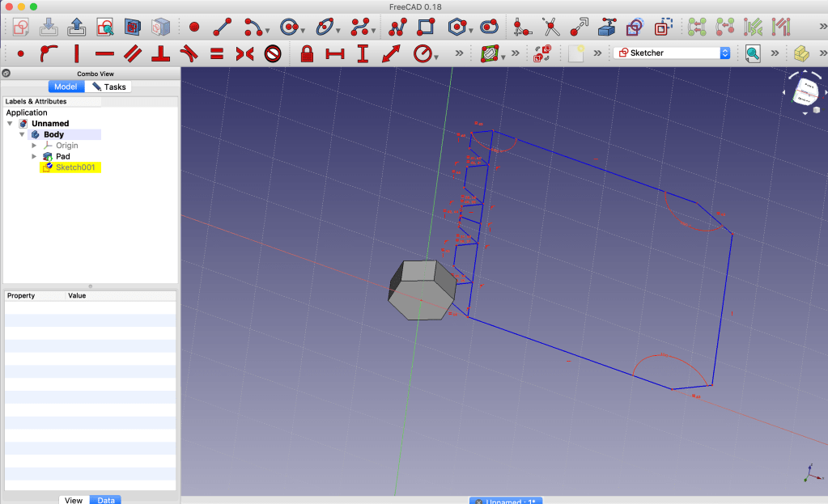
Task: Select the Create Point tool
Action: 194,27
